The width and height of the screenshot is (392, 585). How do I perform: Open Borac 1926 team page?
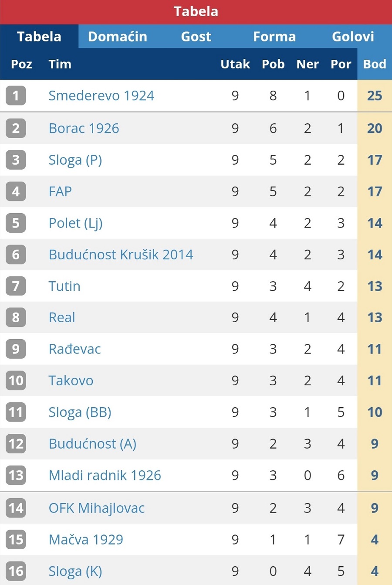pyautogui.click(x=84, y=128)
